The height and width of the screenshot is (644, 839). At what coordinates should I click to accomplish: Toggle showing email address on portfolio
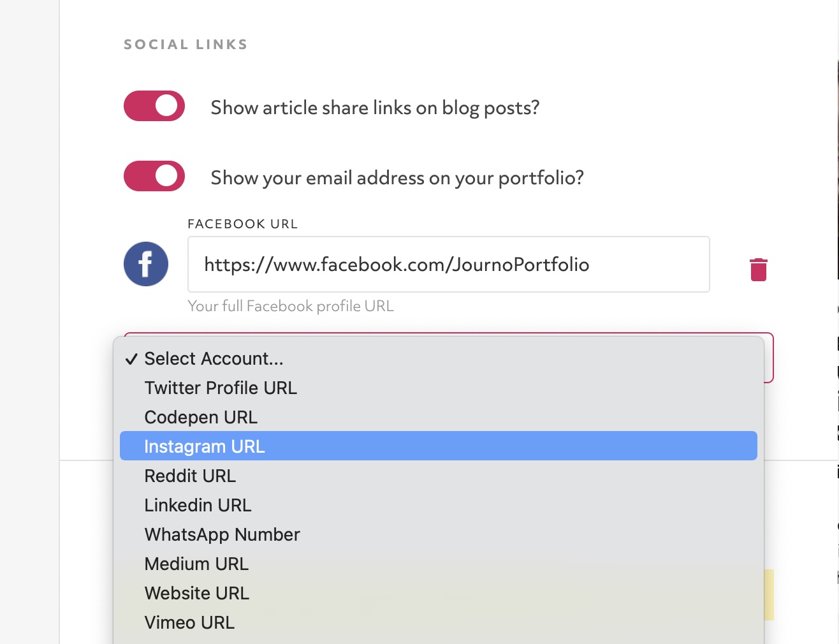[x=154, y=176]
